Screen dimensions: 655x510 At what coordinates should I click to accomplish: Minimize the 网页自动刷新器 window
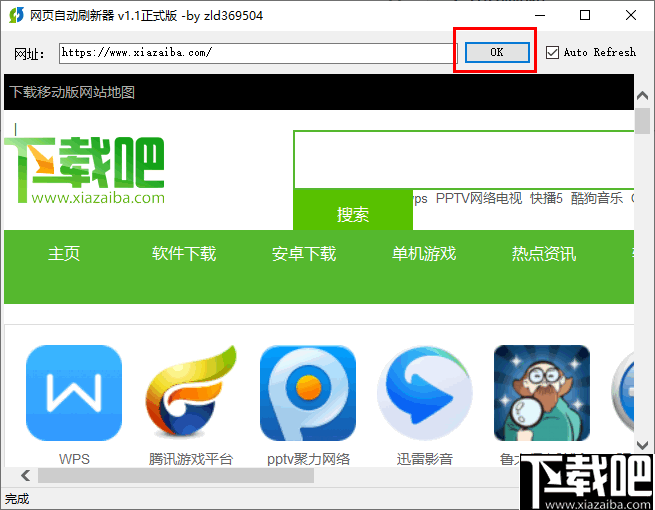pyautogui.click(x=540, y=15)
